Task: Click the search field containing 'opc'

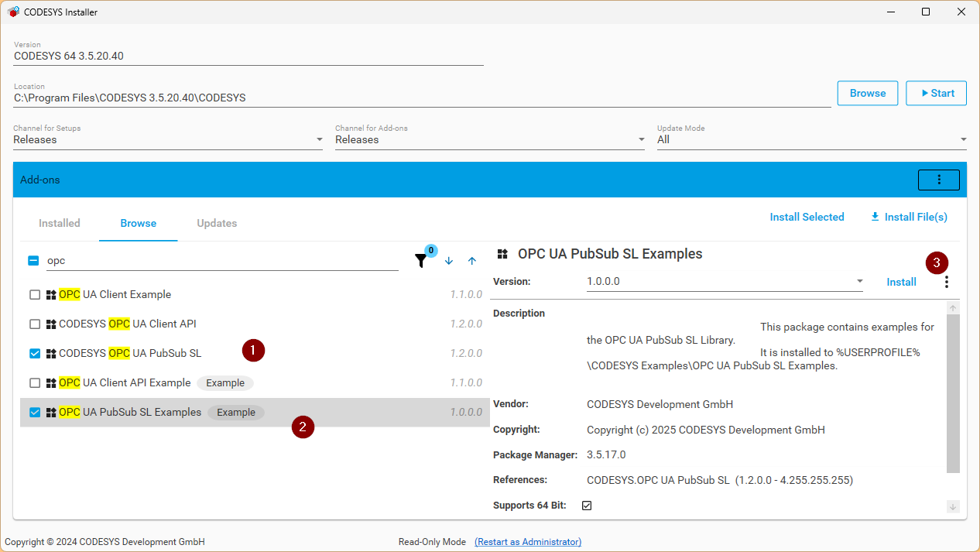Action: [222, 261]
